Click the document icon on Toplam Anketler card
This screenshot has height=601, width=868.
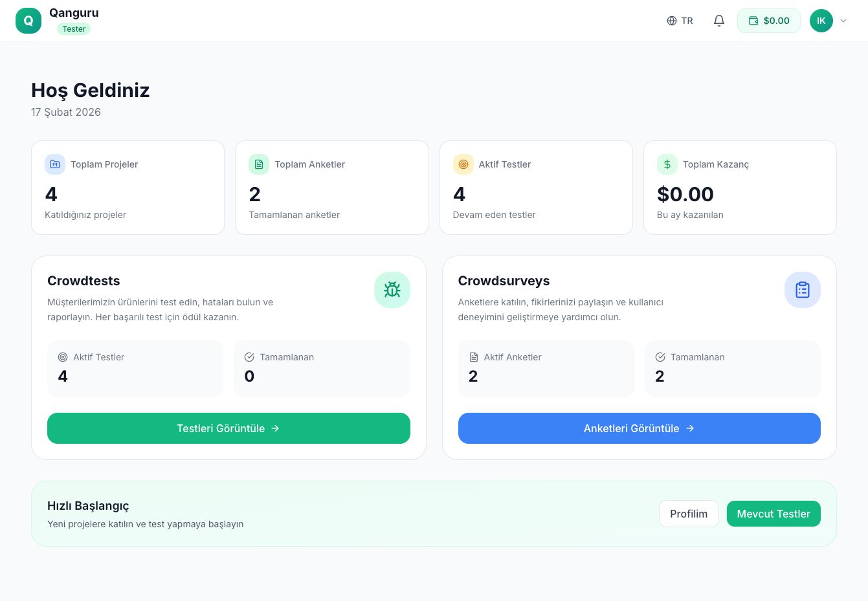pos(259,164)
